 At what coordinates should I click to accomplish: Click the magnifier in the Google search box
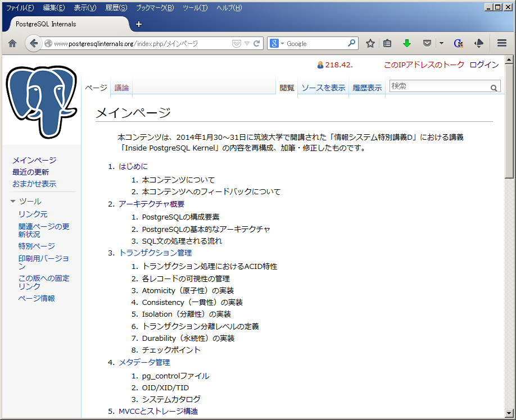[x=351, y=43]
